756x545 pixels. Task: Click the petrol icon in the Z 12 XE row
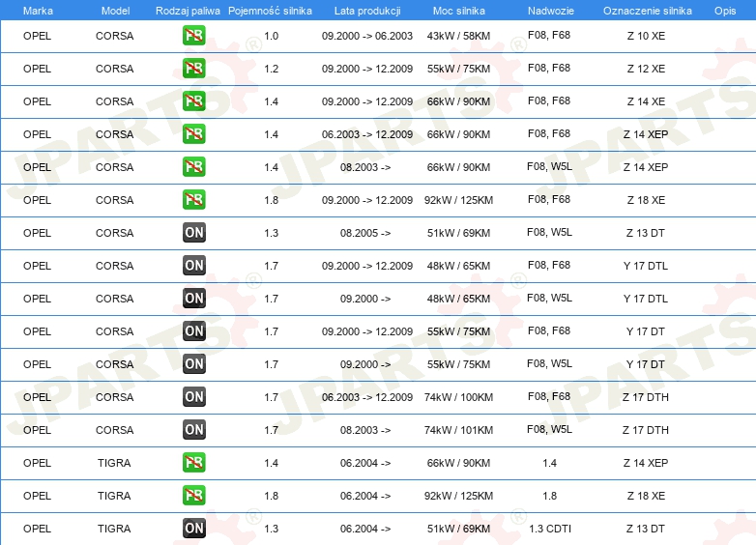[193, 69]
